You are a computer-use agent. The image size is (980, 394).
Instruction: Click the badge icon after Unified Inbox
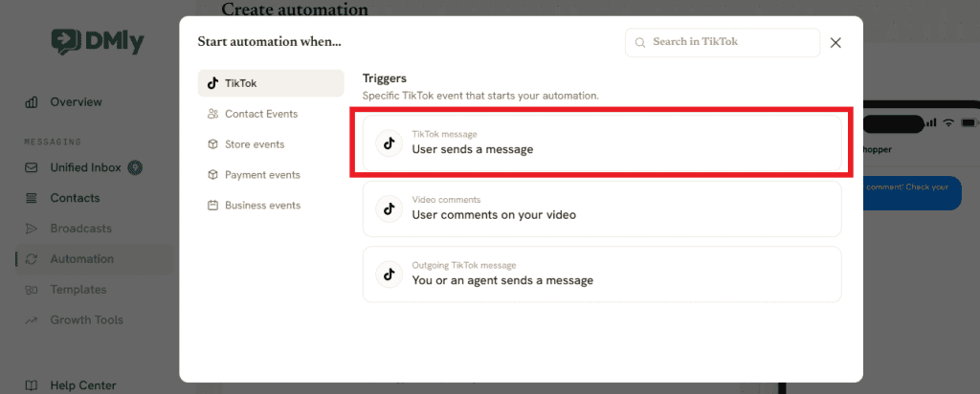136,167
